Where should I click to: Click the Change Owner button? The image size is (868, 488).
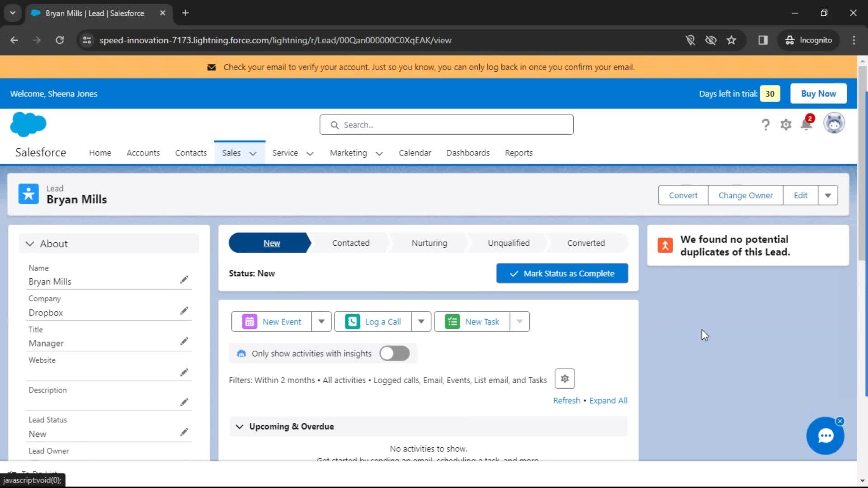(745, 195)
